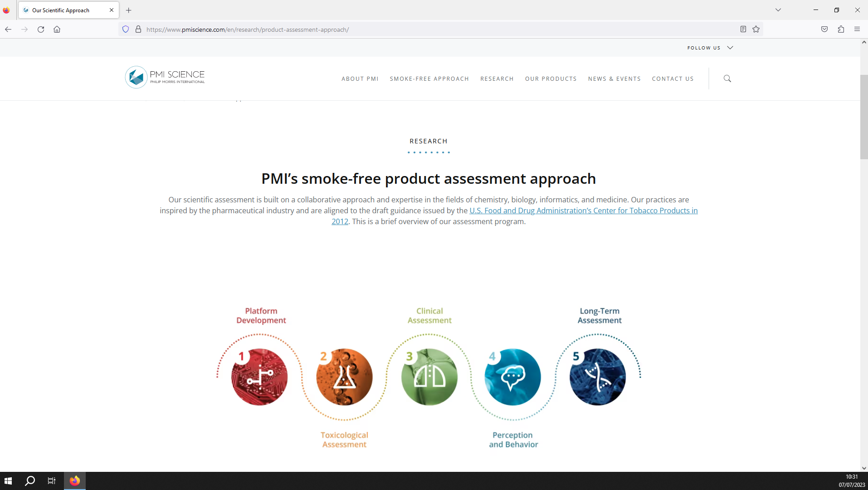Click the Clinical Assessment label

[429, 316]
